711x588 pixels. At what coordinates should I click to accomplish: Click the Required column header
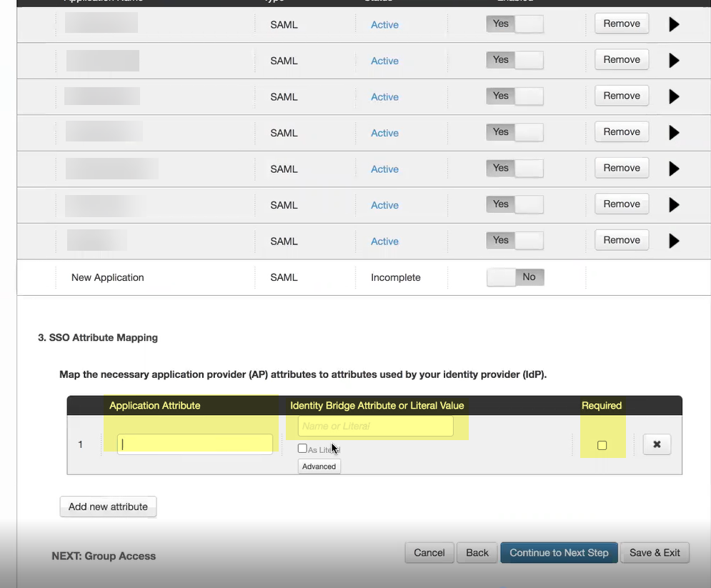(x=601, y=405)
